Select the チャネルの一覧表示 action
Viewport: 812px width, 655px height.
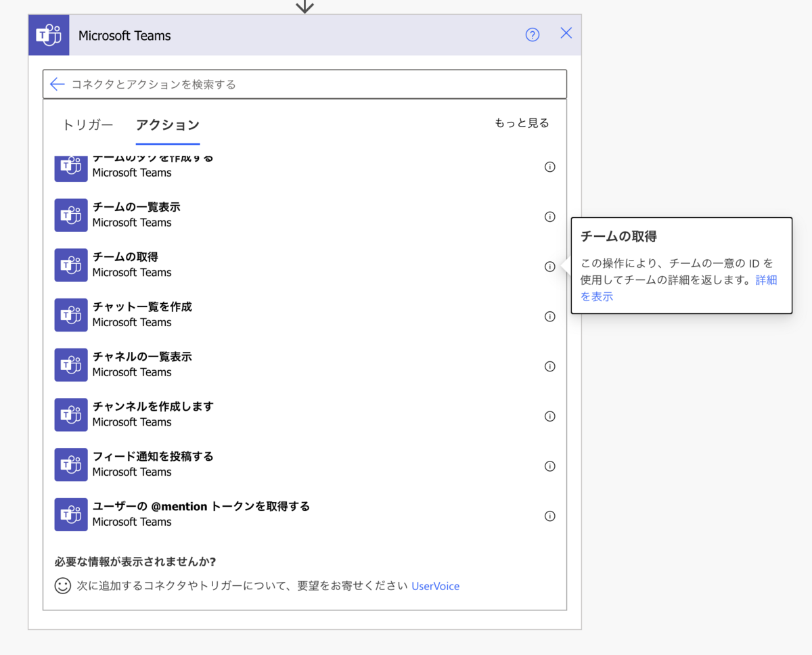[304, 365]
